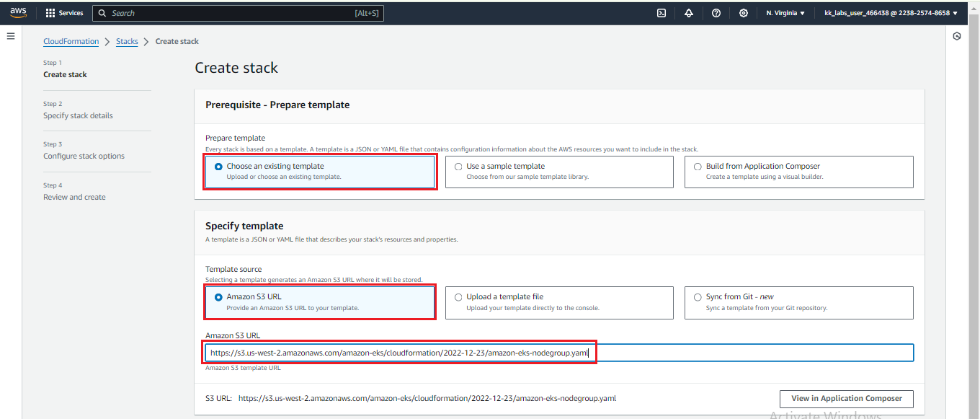The height and width of the screenshot is (419, 980).
Task: Click the Prerequisite - Prepare template heading
Action: click(277, 105)
